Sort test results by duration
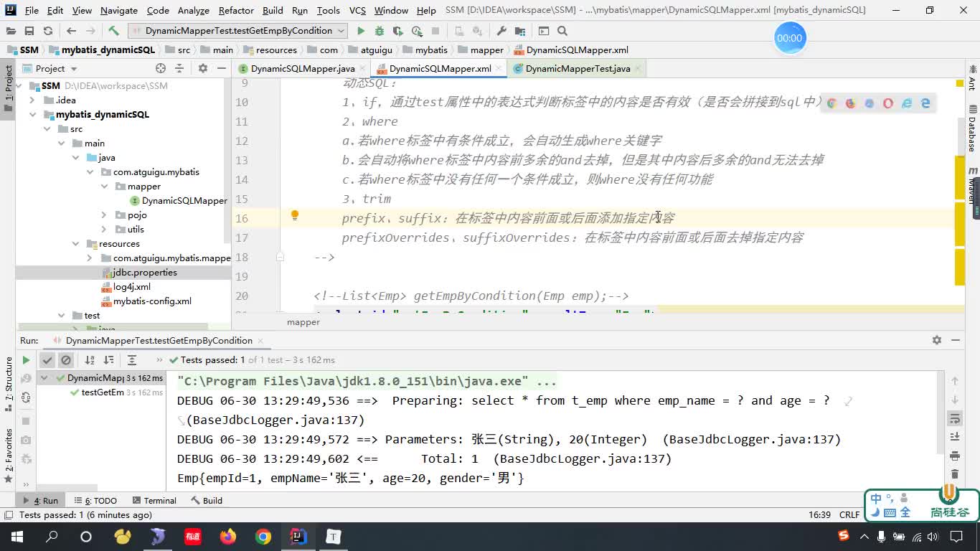This screenshot has width=980, height=551. point(108,360)
